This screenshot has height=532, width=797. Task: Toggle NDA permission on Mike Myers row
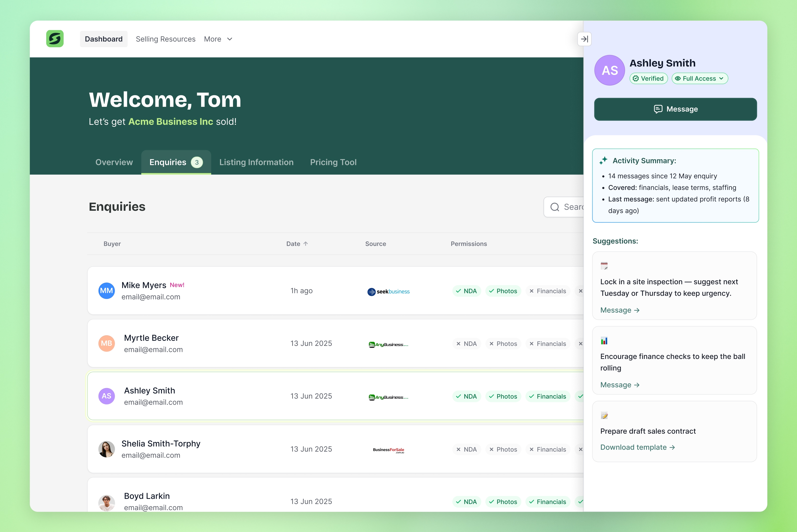pos(466,291)
